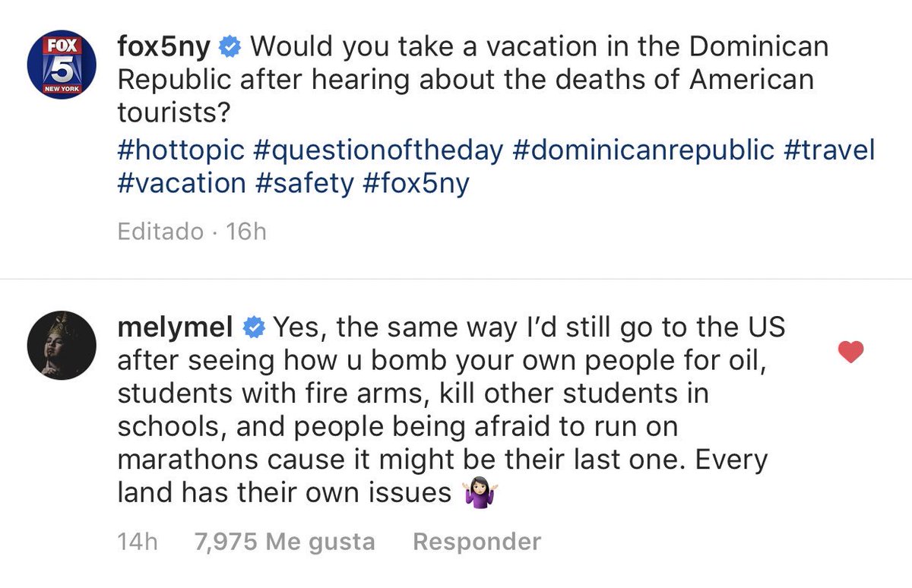Tap the shrugging woman emoji
This screenshot has width=912, height=588.
pos(480,495)
